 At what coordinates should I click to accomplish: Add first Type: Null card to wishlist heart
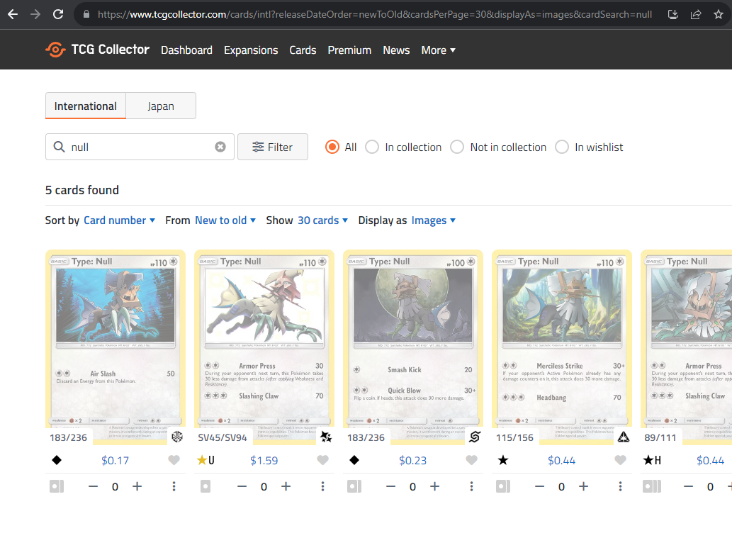coord(174,460)
